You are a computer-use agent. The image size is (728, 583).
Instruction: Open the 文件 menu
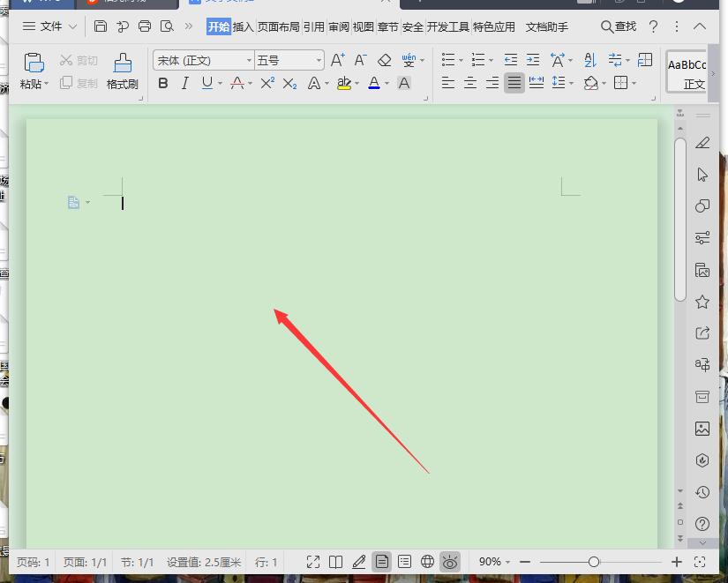coord(49,26)
